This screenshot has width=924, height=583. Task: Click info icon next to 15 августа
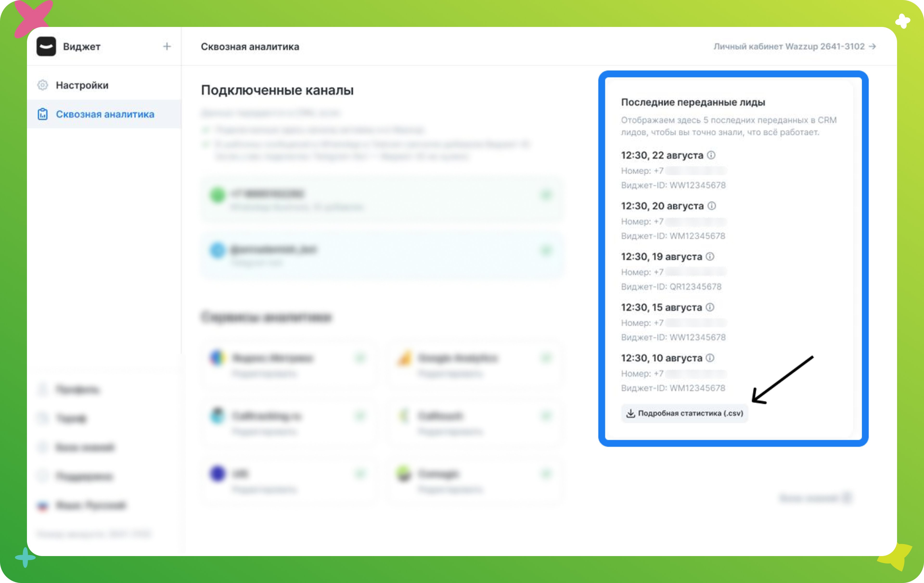pos(710,307)
